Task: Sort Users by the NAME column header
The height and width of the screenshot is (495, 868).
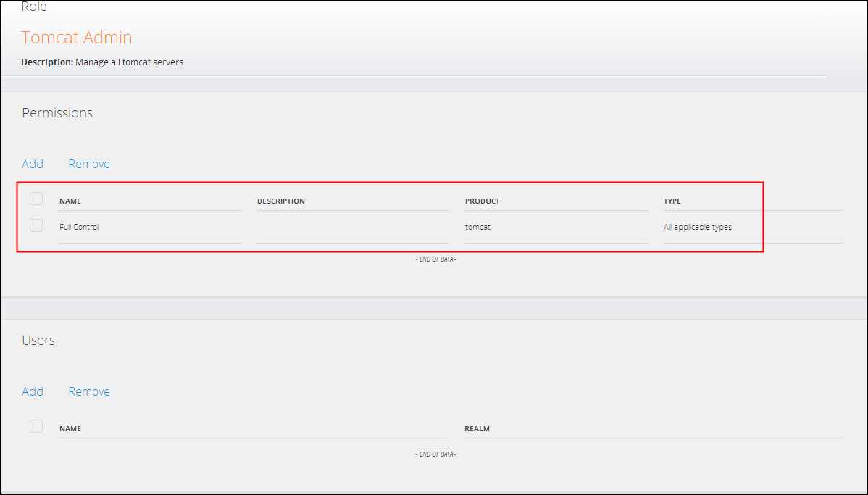Action: [70, 429]
